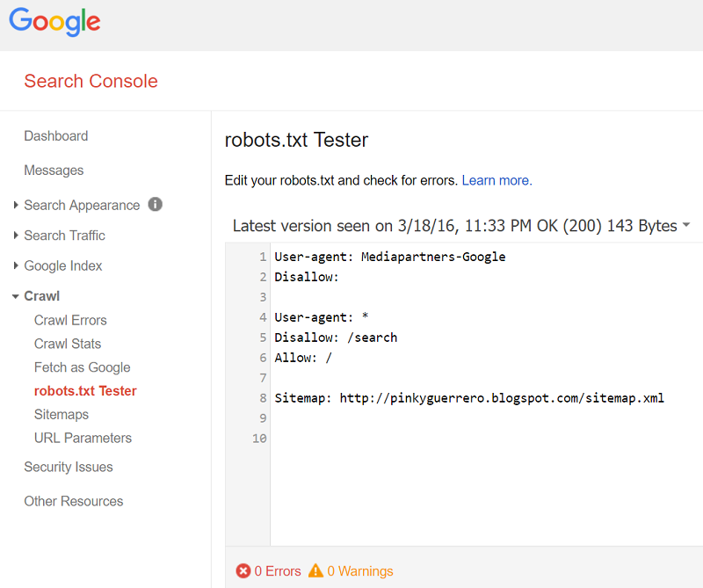The image size is (703, 588).
Task: Open the Dashboard page
Action: coord(56,136)
